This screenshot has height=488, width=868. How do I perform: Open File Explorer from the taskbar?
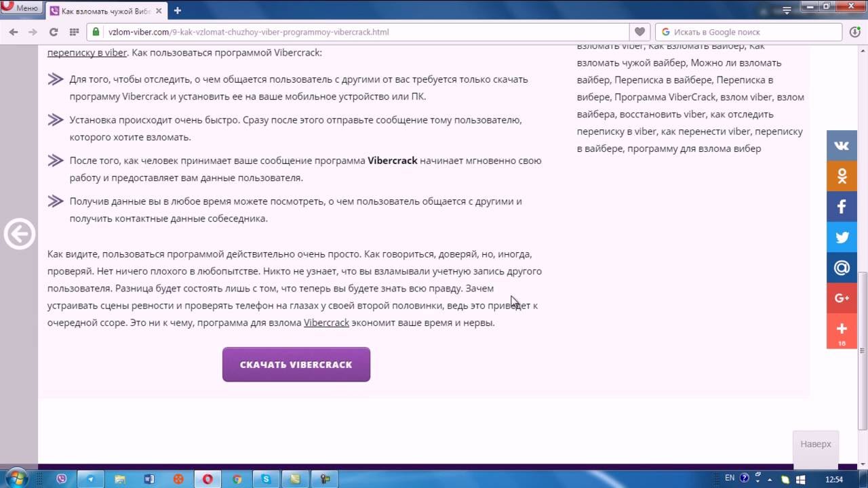click(120, 479)
